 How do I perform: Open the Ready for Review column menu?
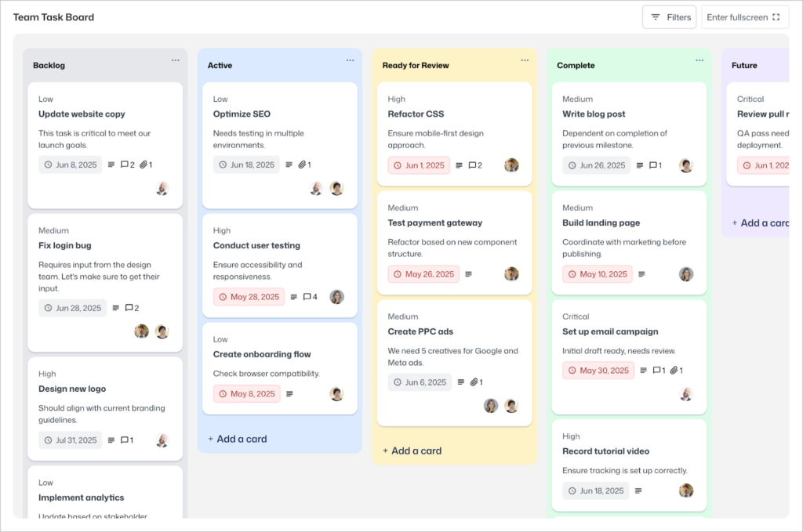click(x=525, y=60)
